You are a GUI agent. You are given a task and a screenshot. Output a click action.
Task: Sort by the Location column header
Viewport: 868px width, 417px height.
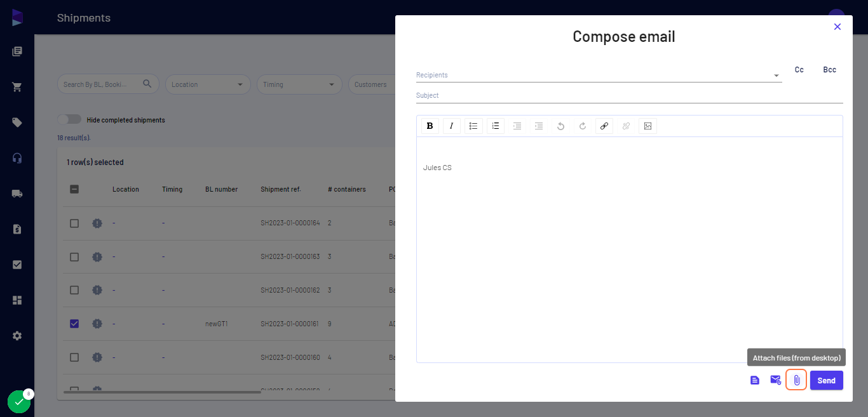(126, 189)
